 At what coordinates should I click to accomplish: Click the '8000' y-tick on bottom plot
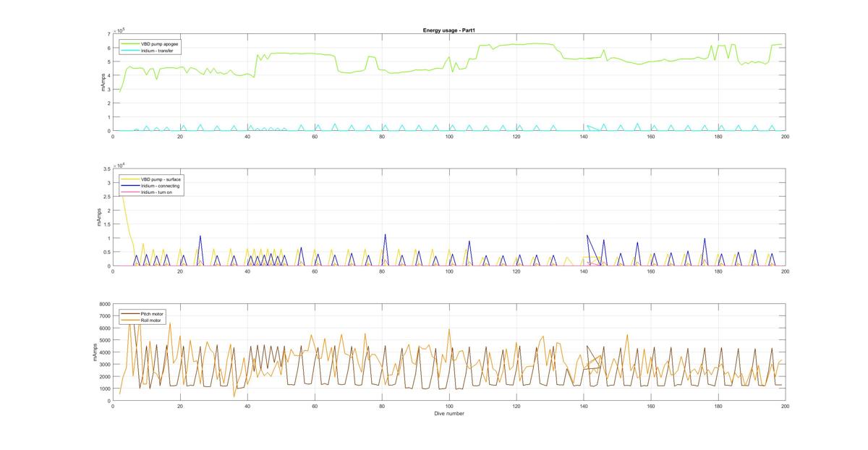click(104, 305)
